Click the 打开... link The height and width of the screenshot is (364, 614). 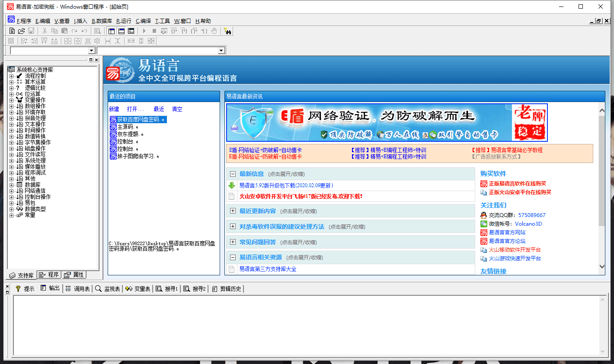pyautogui.click(x=135, y=109)
